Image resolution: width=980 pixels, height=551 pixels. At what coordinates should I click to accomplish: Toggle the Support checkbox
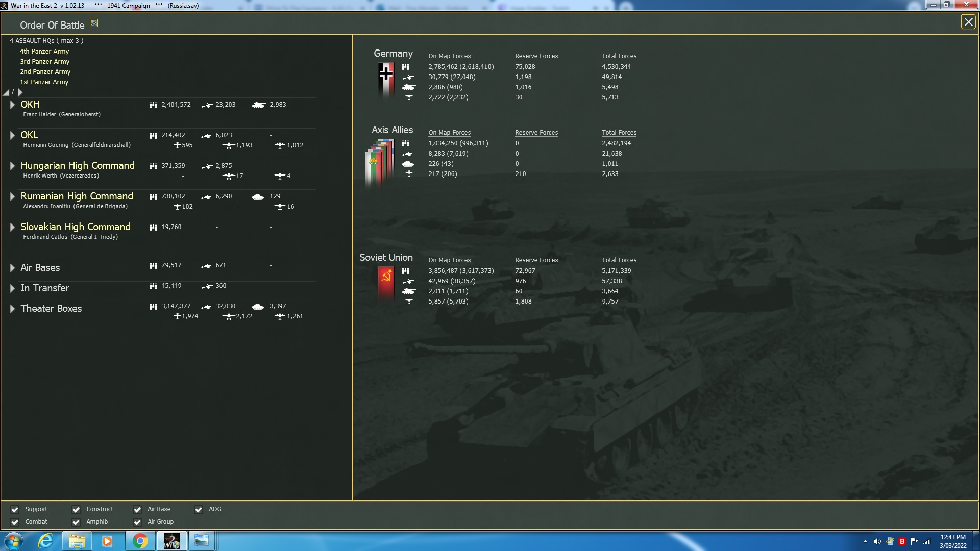point(15,510)
